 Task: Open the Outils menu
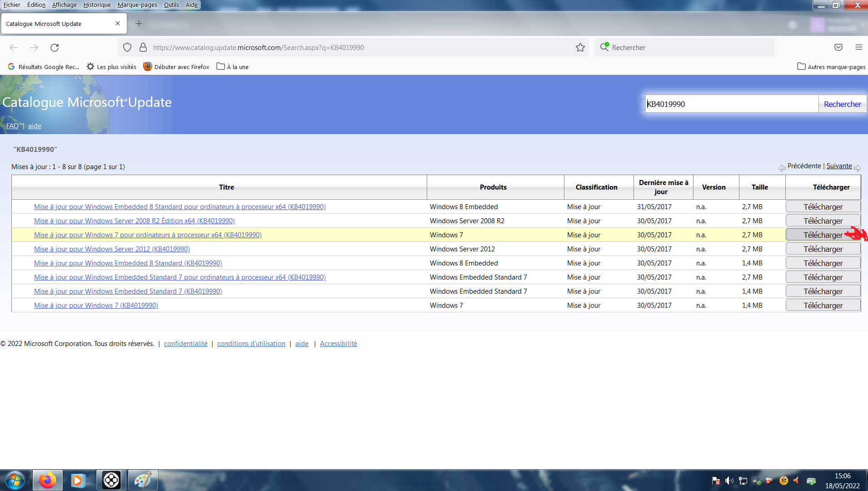171,5
